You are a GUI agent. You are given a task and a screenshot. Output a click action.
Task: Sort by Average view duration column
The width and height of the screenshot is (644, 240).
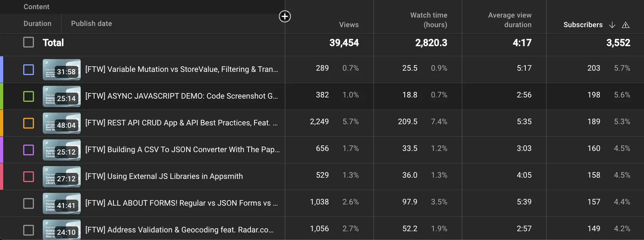(510, 20)
